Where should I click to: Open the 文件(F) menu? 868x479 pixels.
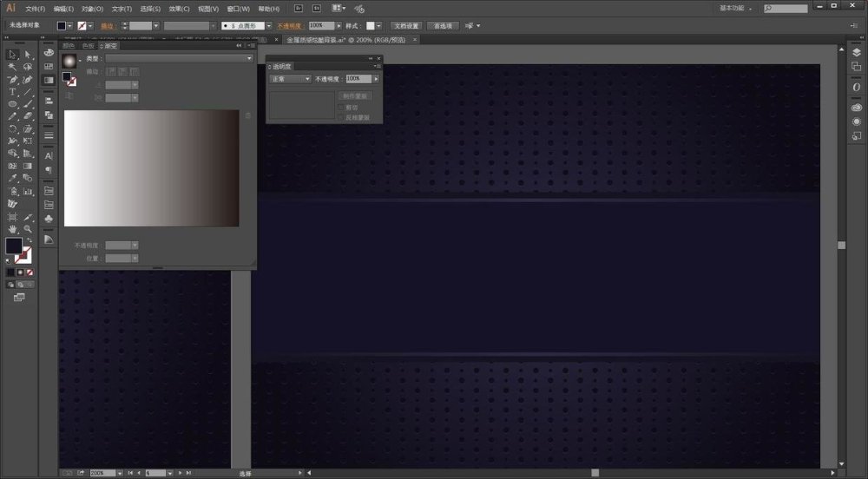click(x=36, y=9)
